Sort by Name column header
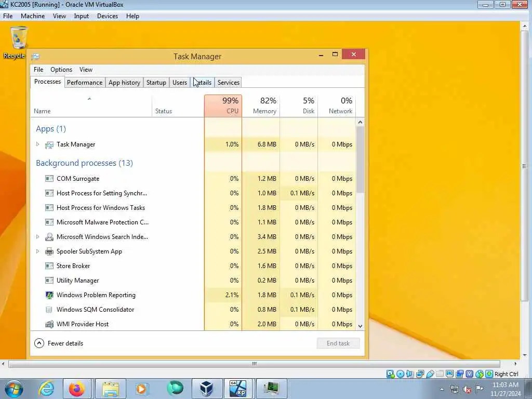This screenshot has width=532, height=399. (91, 106)
